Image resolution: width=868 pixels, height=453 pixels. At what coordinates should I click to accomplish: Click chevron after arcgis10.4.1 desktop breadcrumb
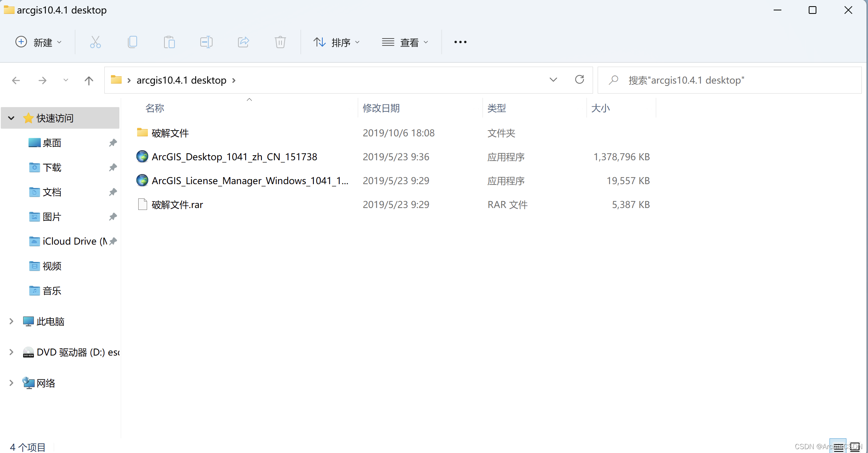[x=234, y=80]
